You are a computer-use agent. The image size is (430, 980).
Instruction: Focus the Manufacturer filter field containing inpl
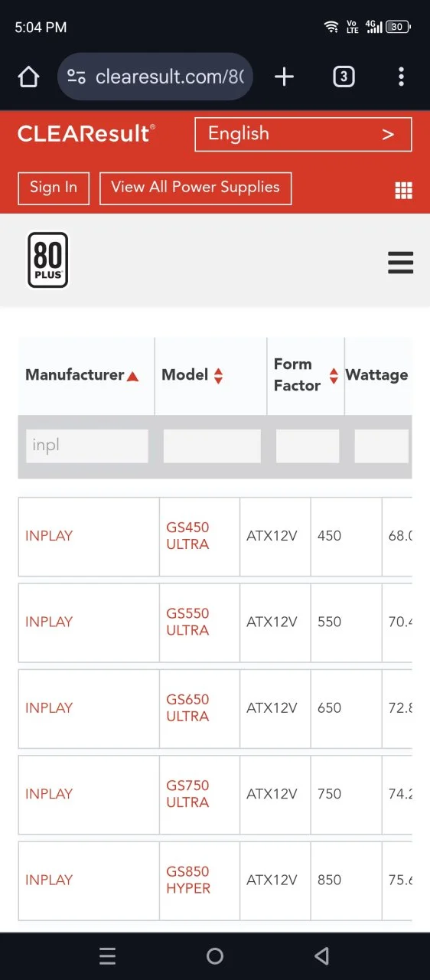click(x=86, y=446)
